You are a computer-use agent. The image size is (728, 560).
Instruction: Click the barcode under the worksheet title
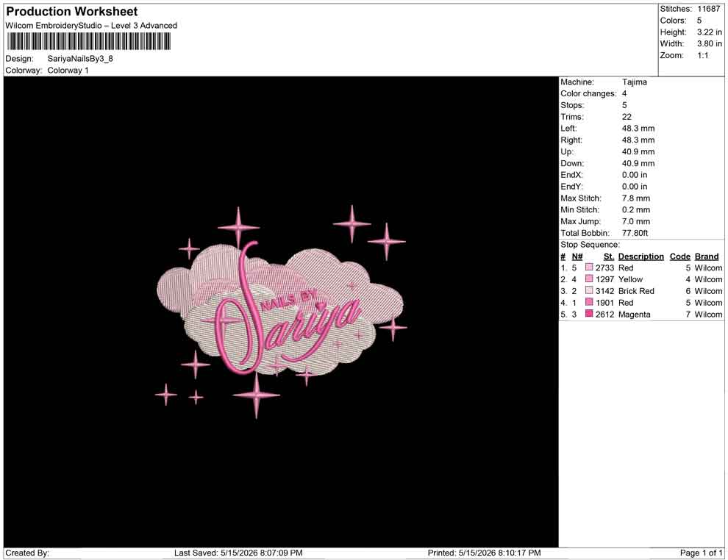point(88,42)
